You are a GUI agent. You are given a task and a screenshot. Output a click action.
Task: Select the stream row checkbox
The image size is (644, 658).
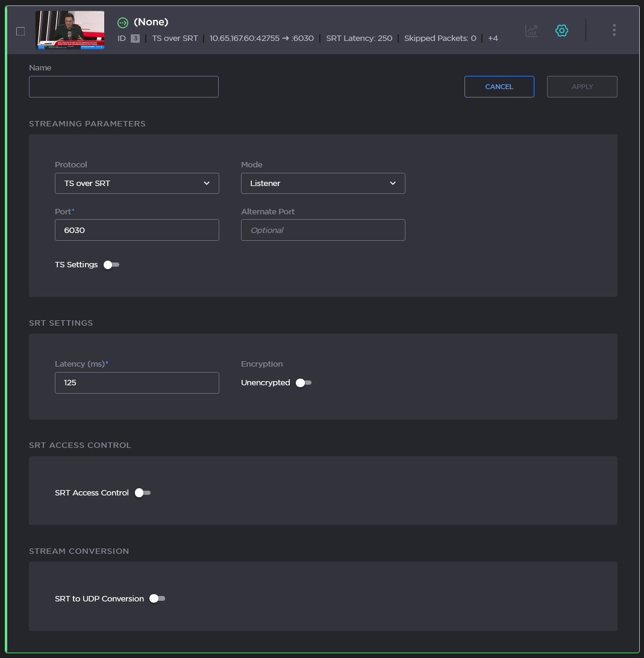tap(20, 31)
